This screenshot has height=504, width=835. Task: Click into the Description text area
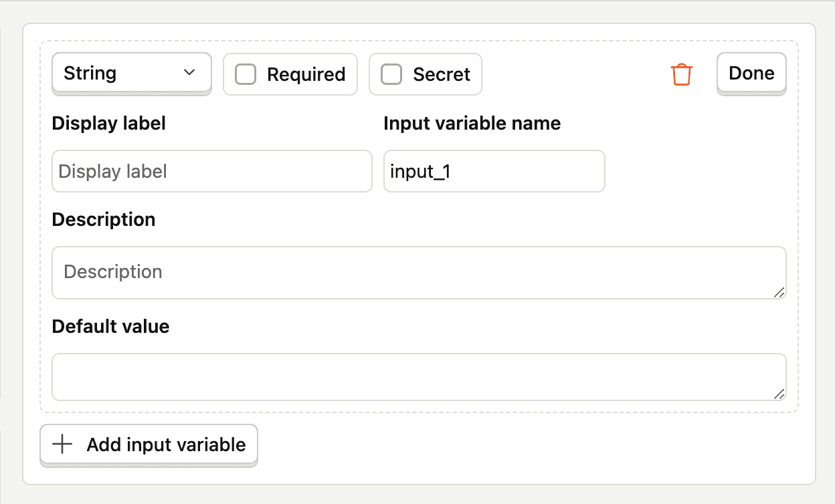click(x=419, y=273)
